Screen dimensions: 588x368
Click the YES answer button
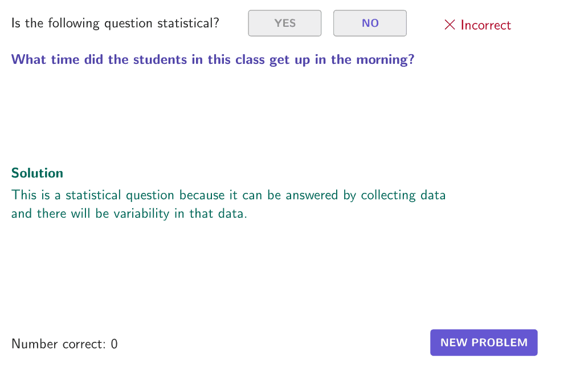[284, 23]
